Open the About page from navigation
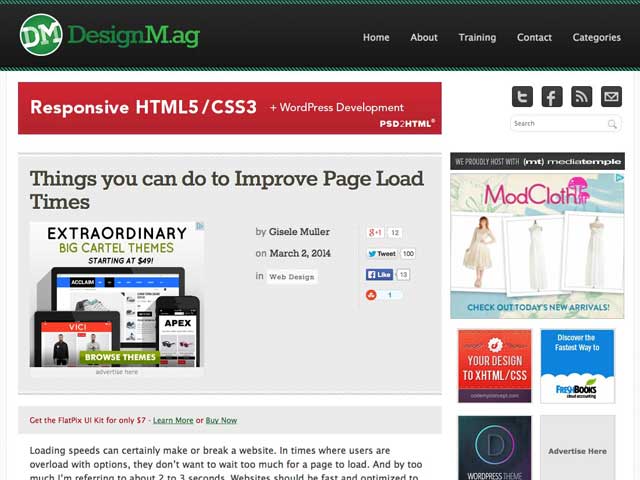The image size is (640, 480). pyautogui.click(x=424, y=37)
